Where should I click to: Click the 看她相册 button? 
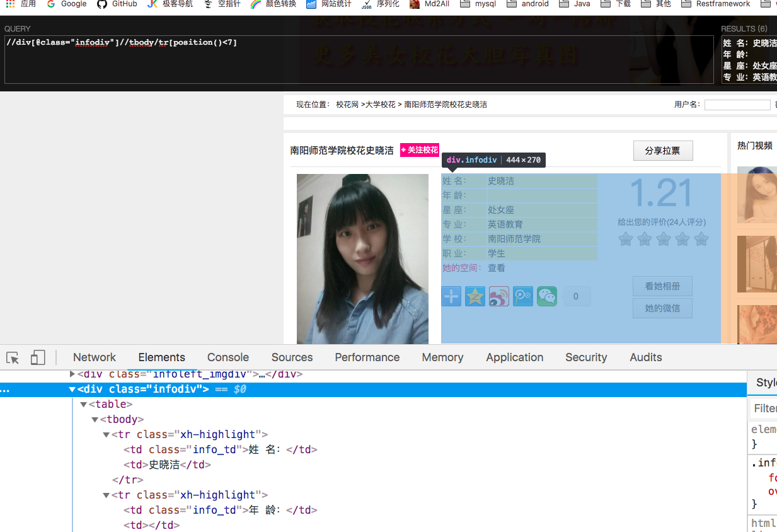pos(662,286)
